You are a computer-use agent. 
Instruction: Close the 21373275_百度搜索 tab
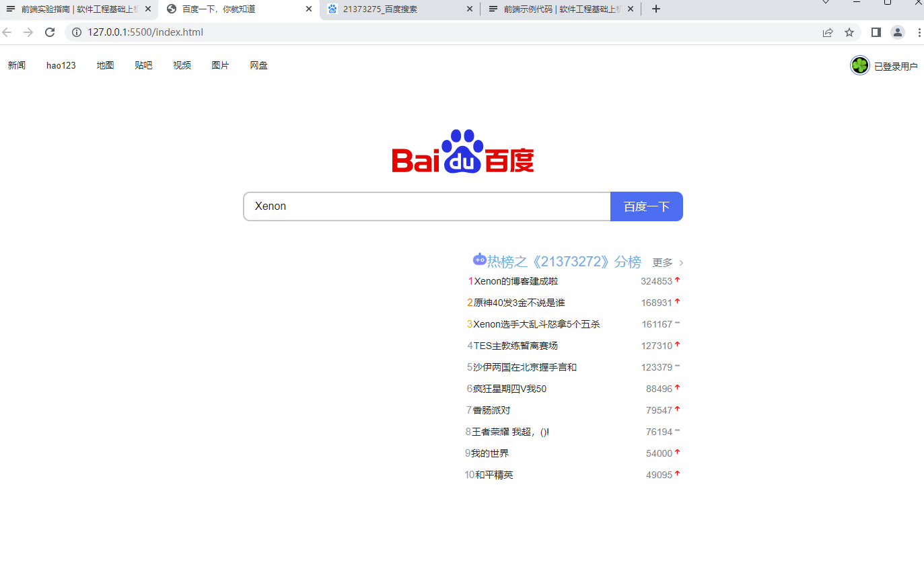tap(470, 9)
